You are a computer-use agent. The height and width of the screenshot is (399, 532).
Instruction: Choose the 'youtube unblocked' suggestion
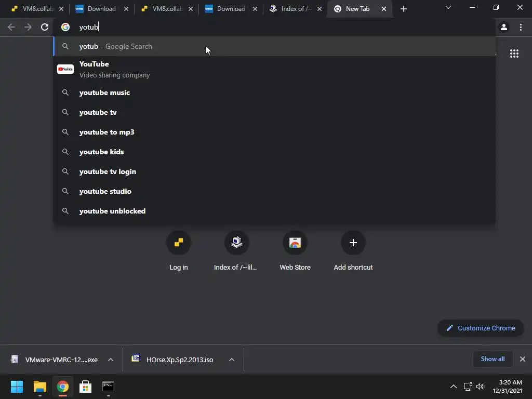click(274, 211)
